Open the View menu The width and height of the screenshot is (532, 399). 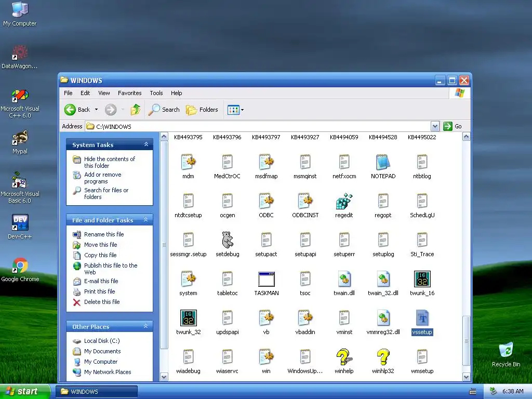pyautogui.click(x=104, y=93)
